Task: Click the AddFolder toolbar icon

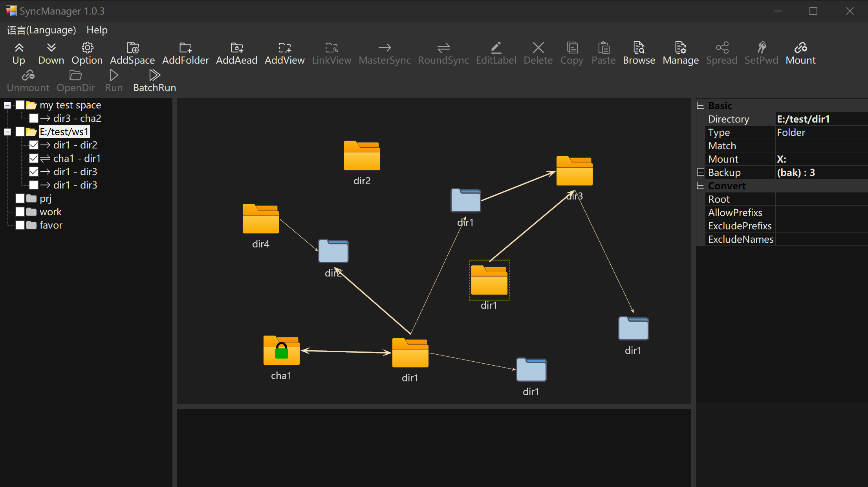Action: click(185, 48)
